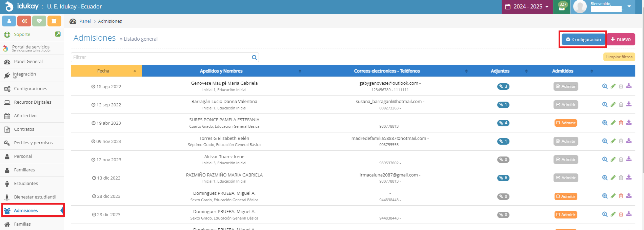This screenshot has width=644, height=230.
Task: Delete SURES PONCE PAMELA ESTEFANIA record
Action: (x=621, y=123)
